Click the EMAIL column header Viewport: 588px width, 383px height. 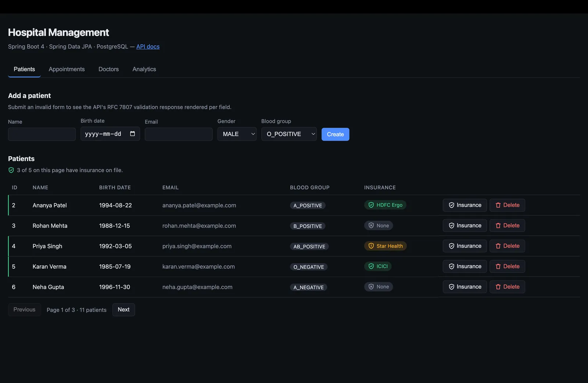[171, 188]
